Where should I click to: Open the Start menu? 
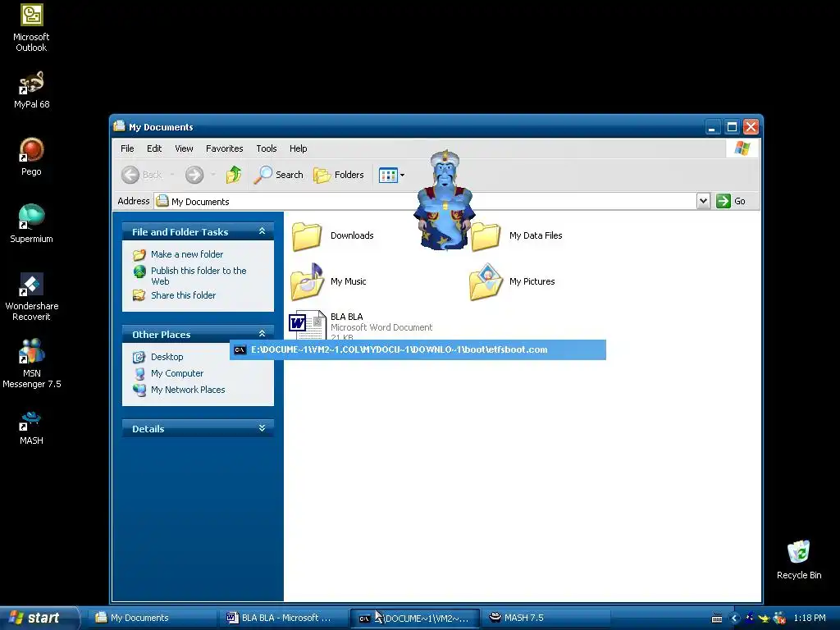39,618
